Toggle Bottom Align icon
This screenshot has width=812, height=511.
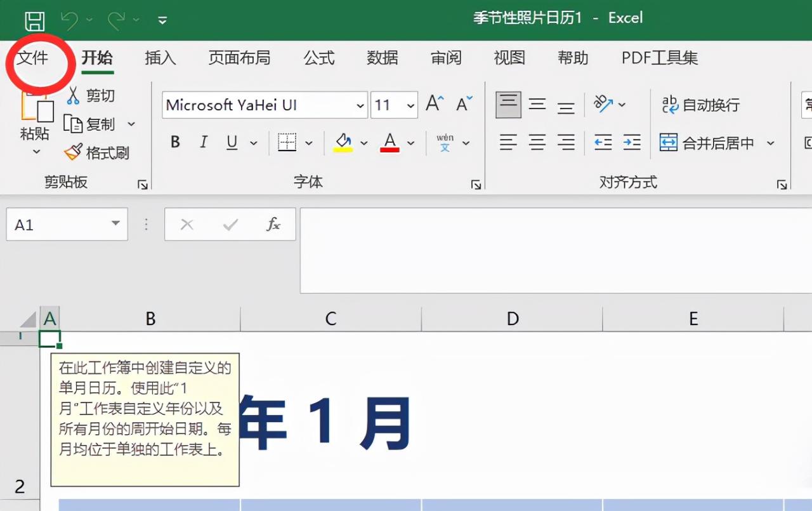pyautogui.click(x=566, y=107)
